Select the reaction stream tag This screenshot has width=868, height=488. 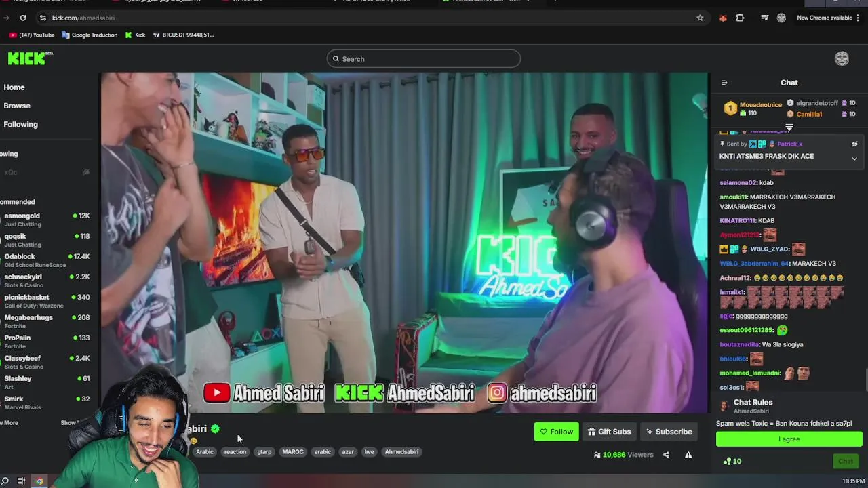pyautogui.click(x=235, y=451)
